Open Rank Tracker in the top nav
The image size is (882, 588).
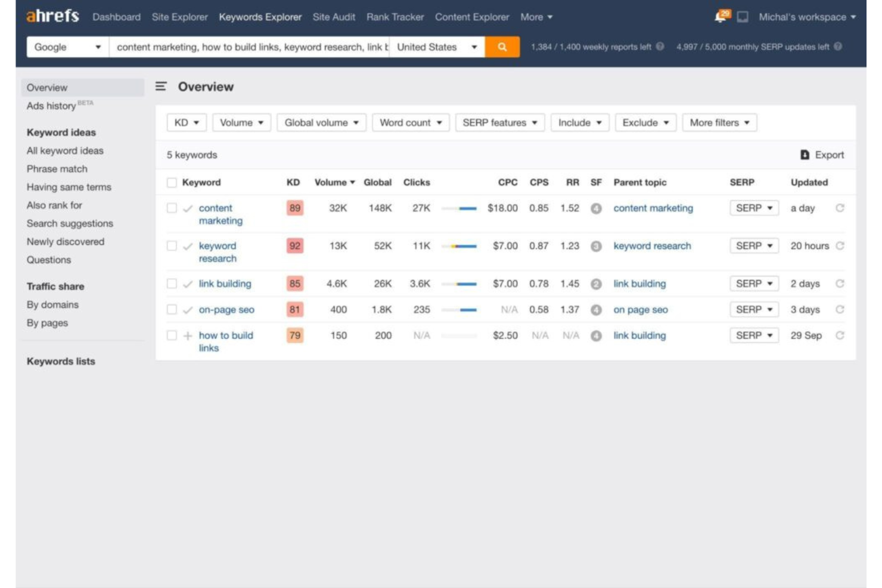(x=395, y=17)
